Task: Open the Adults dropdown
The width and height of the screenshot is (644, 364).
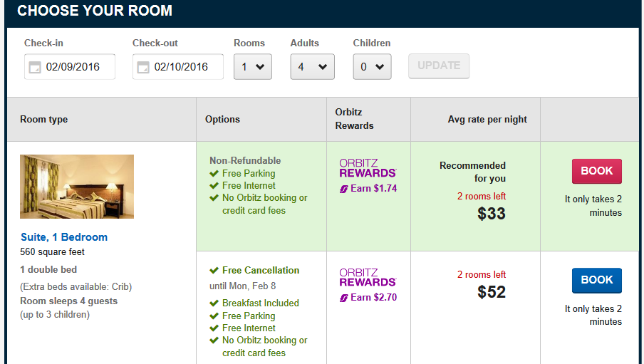Action: pos(313,66)
